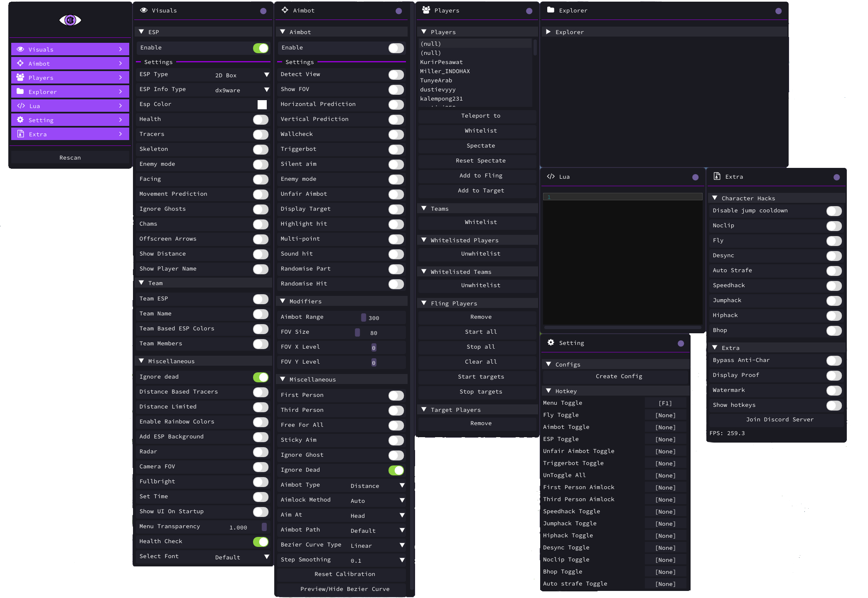Click the code brackets icon in Lua panel
868x598 pixels.
pyautogui.click(x=551, y=177)
